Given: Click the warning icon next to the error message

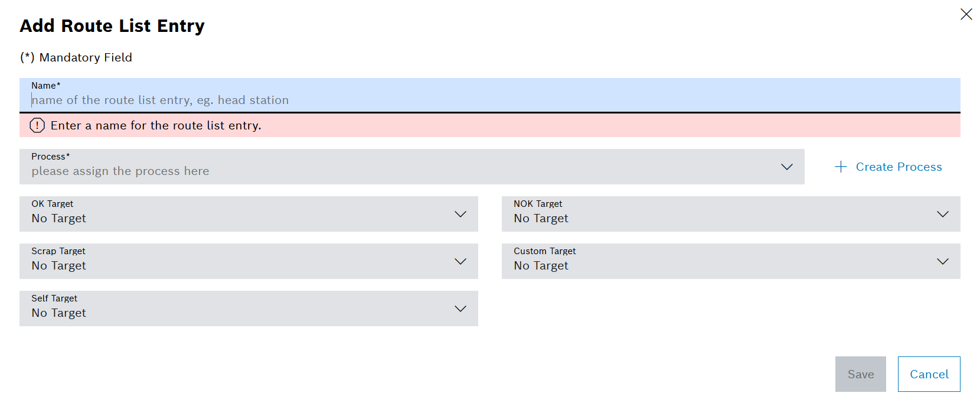Looking at the screenshot, I should (38, 125).
